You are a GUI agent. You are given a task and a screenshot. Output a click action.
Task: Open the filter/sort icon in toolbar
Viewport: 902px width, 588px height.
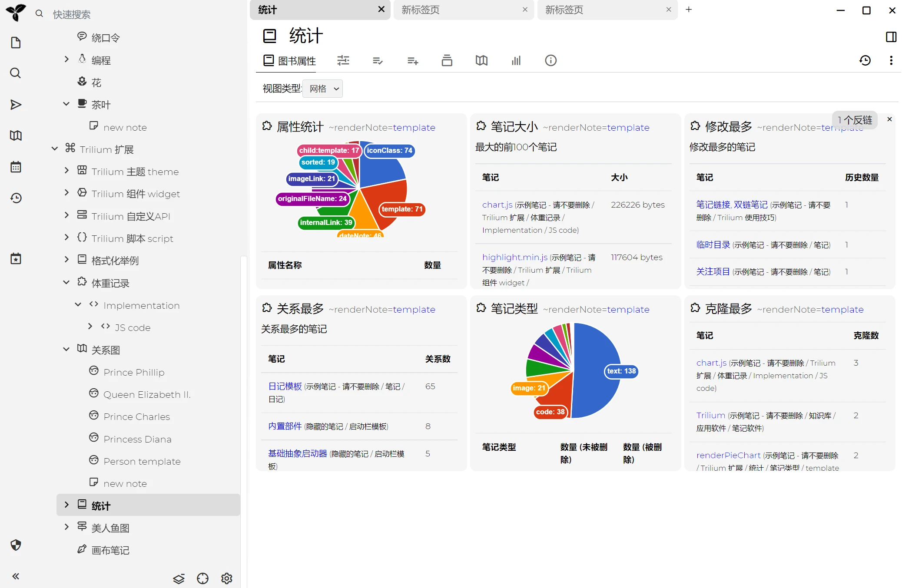(342, 60)
